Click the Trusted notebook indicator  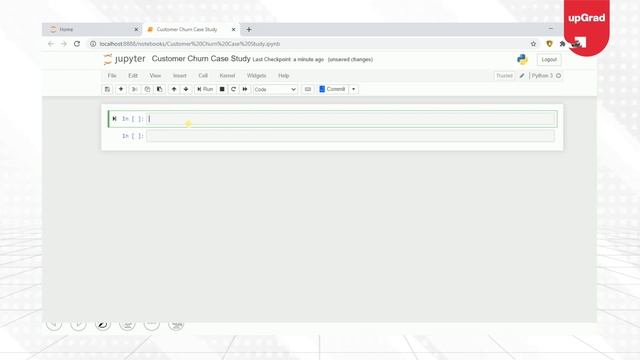click(x=504, y=76)
